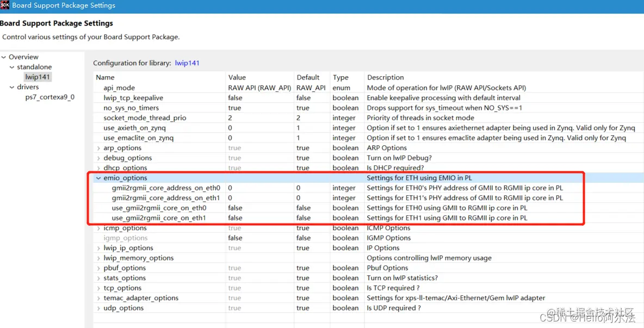
Task: Expand the lwip_memory_options row
Action: pos(99,257)
